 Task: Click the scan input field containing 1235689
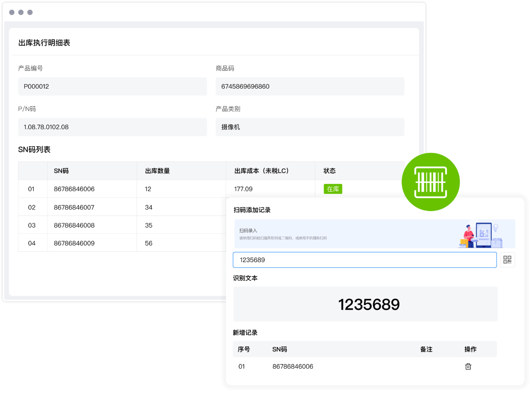(364, 260)
